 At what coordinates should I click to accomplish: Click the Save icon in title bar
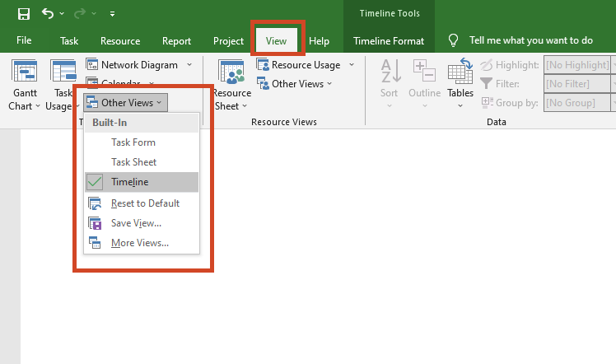pyautogui.click(x=24, y=13)
